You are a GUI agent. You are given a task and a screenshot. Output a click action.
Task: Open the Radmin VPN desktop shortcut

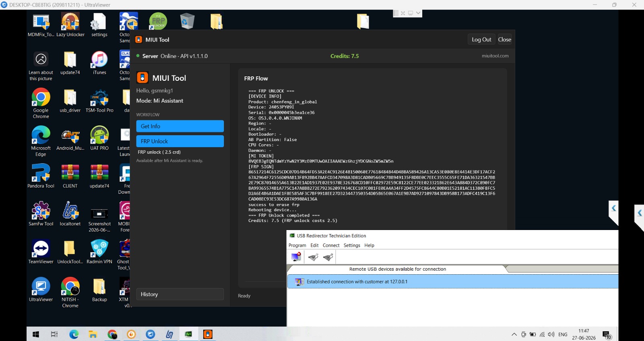99,252
